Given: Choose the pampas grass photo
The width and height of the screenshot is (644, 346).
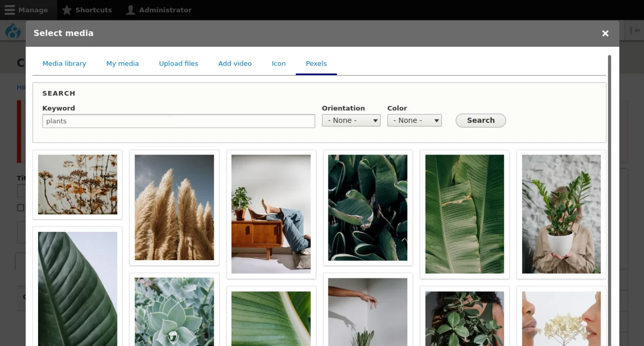Looking at the screenshot, I should 174,208.
